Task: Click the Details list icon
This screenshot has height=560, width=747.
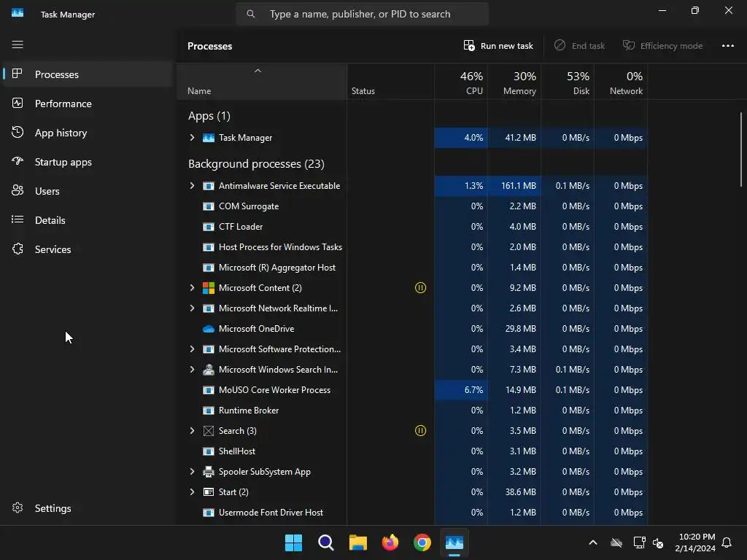Action: point(18,219)
